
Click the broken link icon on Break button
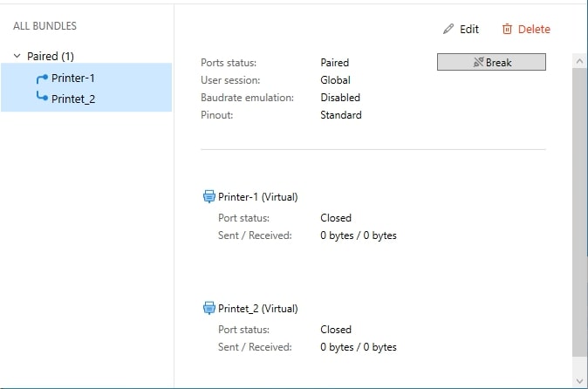(x=478, y=62)
